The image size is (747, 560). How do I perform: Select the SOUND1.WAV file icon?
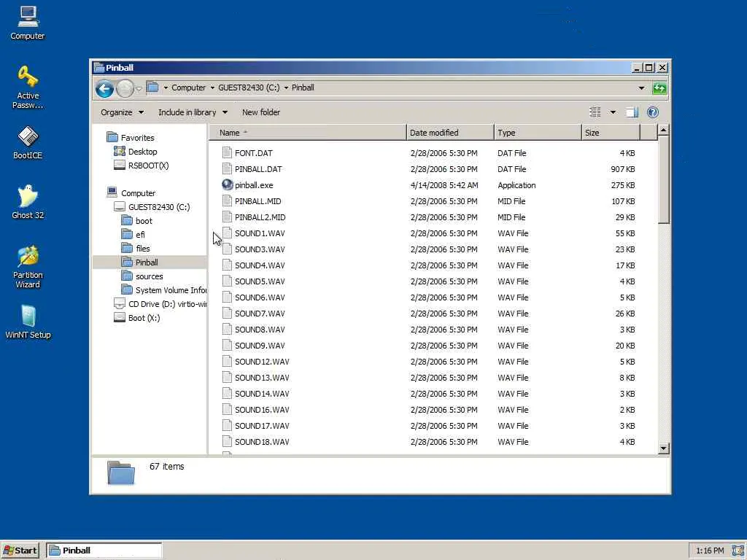(228, 233)
